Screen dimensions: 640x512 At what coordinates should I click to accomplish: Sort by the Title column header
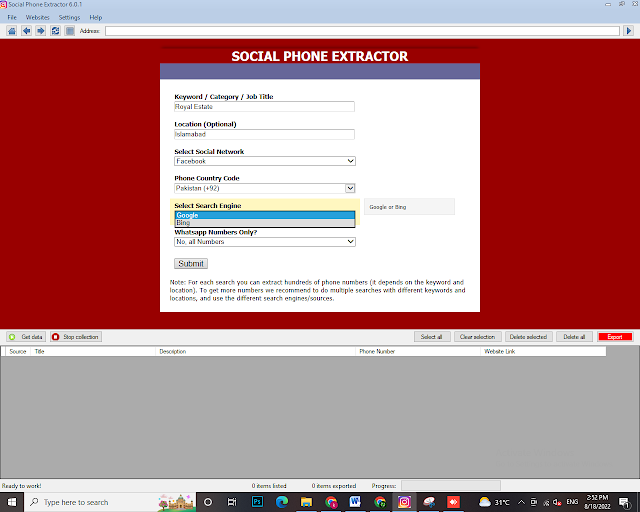pyautogui.click(x=93, y=352)
